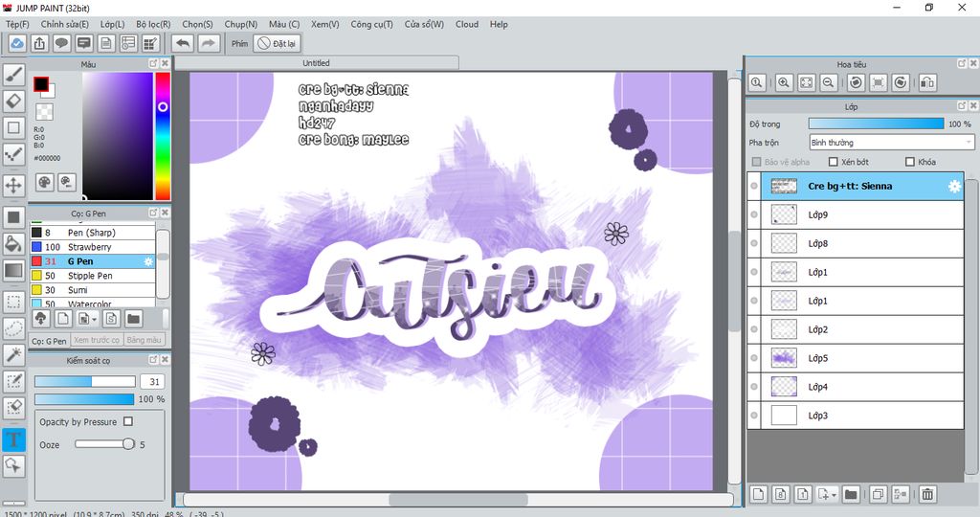Select the Strawberry brush

pos(93,247)
